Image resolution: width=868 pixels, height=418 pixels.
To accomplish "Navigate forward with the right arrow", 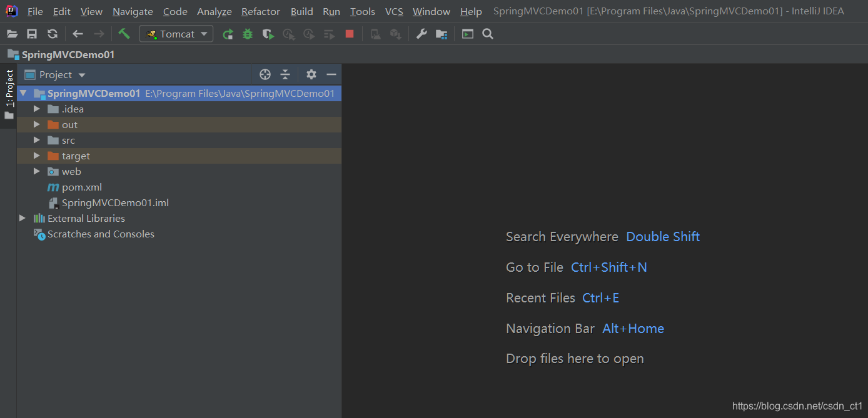I will coord(99,34).
